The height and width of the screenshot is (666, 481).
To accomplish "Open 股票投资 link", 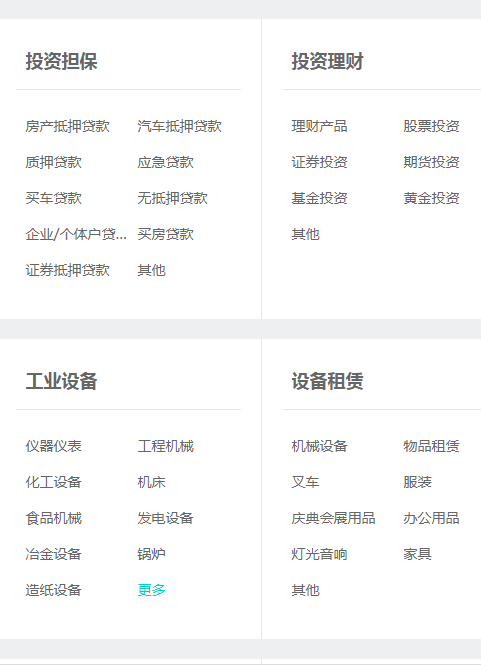I will (x=431, y=126).
